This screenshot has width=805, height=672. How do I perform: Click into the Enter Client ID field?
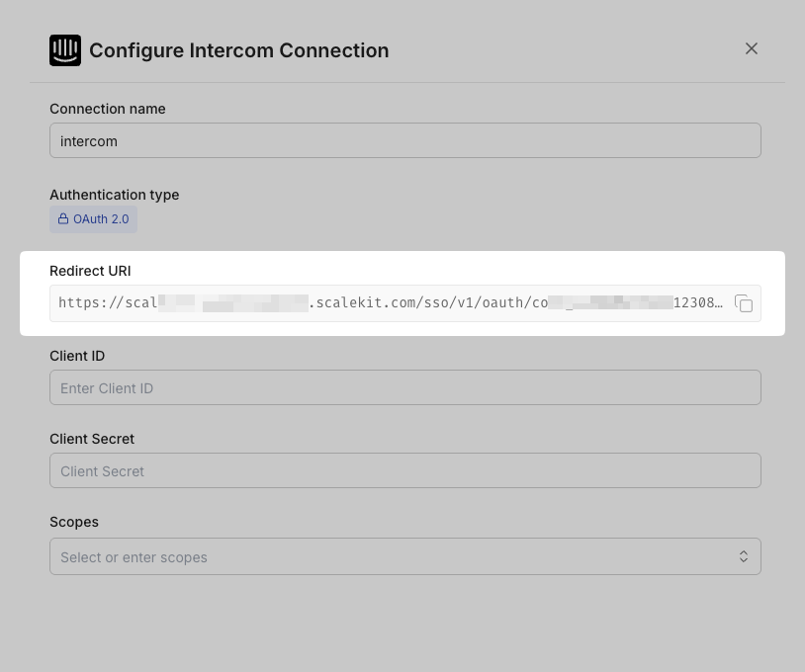pyautogui.click(x=404, y=388)
